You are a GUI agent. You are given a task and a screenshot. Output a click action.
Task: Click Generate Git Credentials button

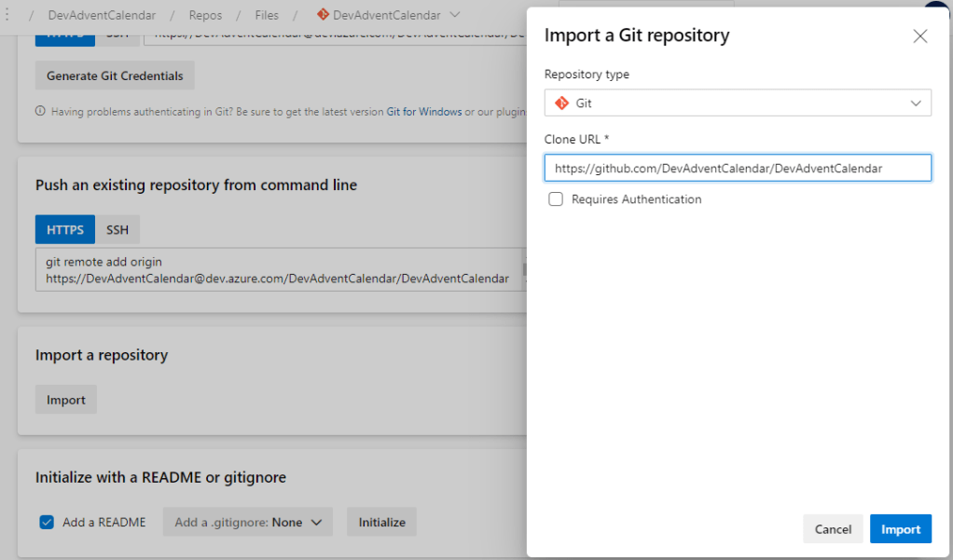click(x=115, y=75)
